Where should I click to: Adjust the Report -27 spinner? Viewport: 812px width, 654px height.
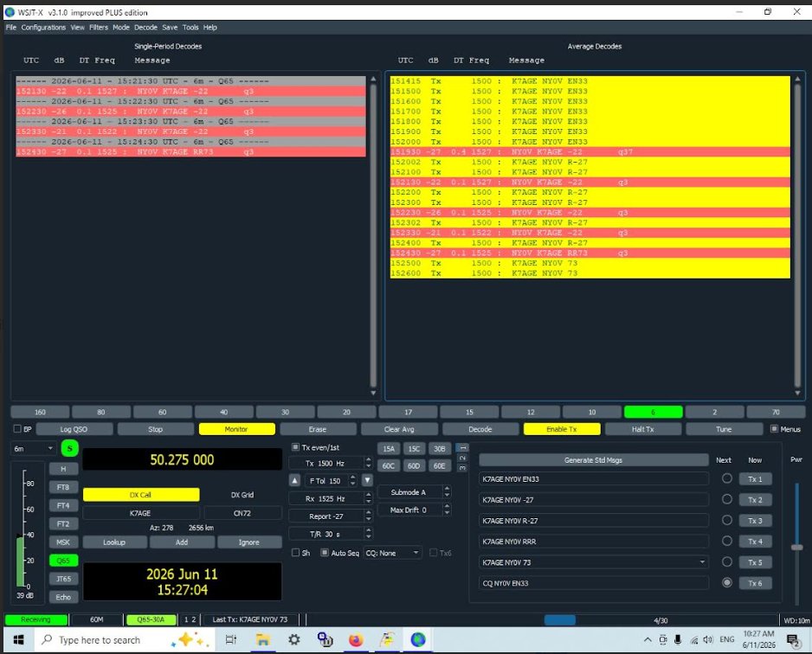click(x=331, y=516)
